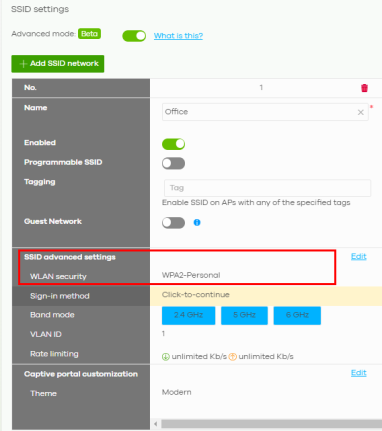Edit Captive portal customization

359,373
